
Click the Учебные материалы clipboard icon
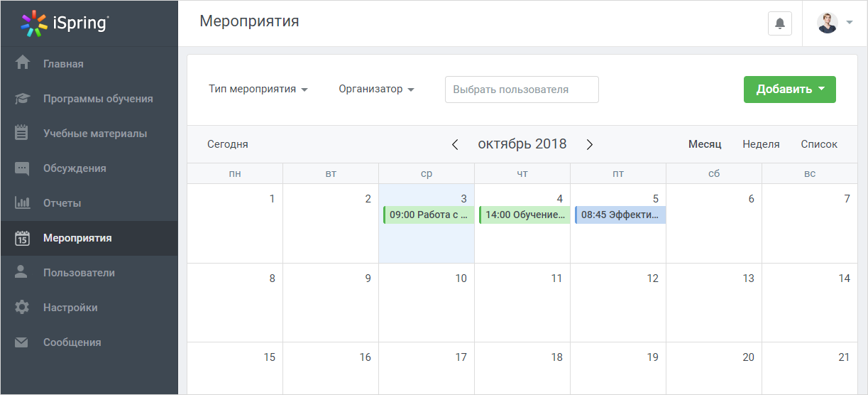click(22, 133)
